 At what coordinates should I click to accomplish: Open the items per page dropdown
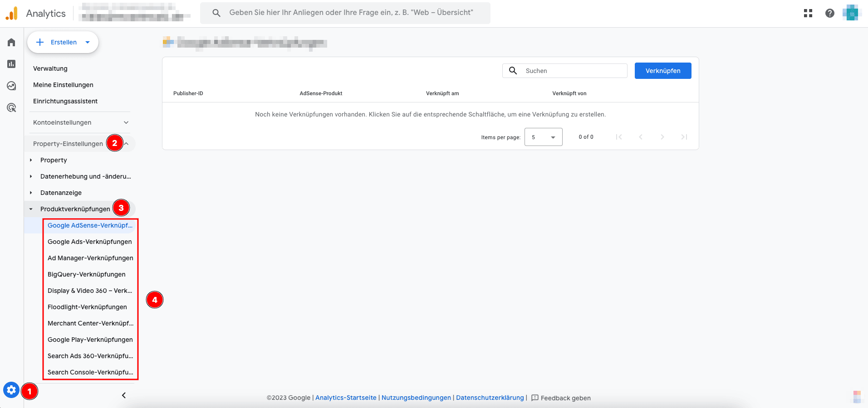[x=543, y=137]
